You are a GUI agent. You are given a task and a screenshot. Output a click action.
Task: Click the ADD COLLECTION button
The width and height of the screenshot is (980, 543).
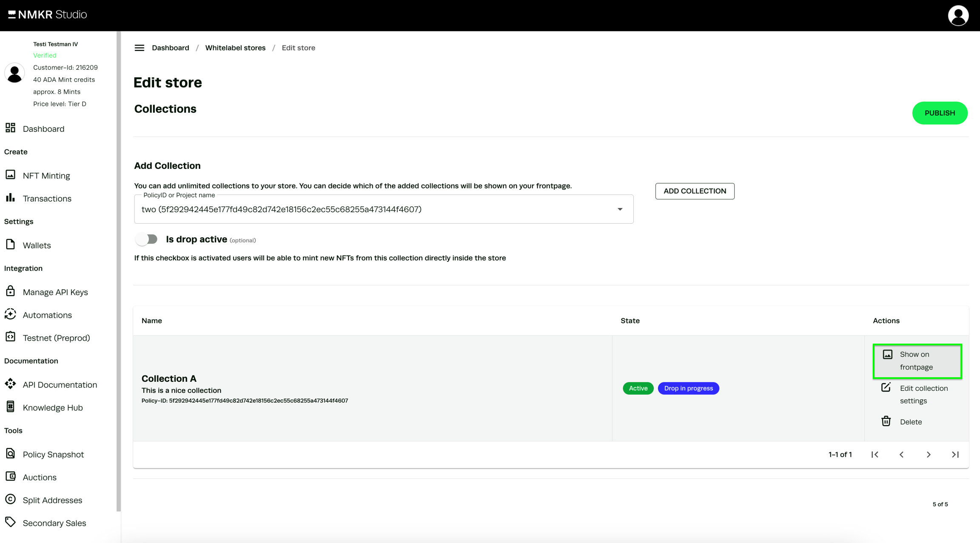click(694, 191)
